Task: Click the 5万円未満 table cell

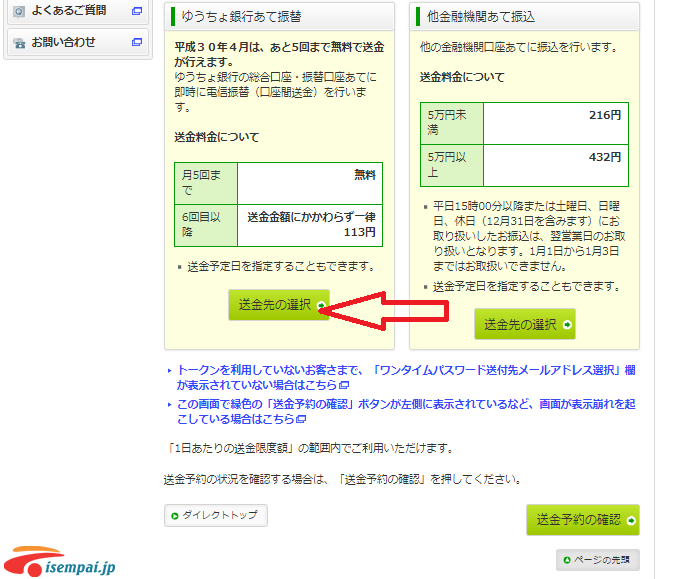Action: coord(452,123)
